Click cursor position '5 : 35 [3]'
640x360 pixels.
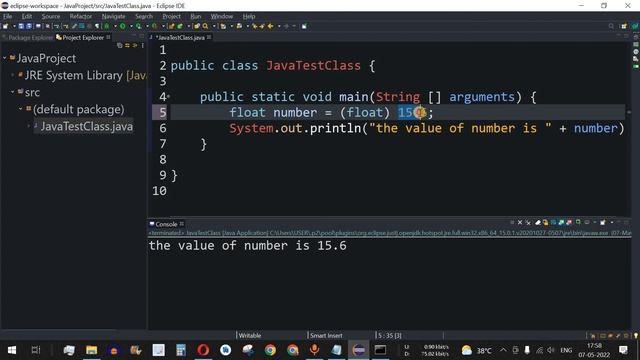click(x=390, y=336)
